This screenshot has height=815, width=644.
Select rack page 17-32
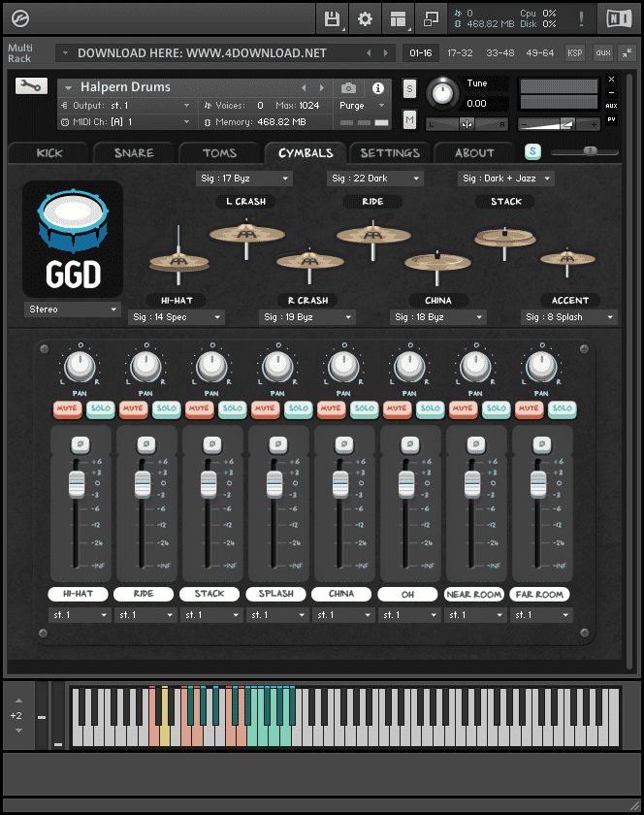(x=460, y=53)
